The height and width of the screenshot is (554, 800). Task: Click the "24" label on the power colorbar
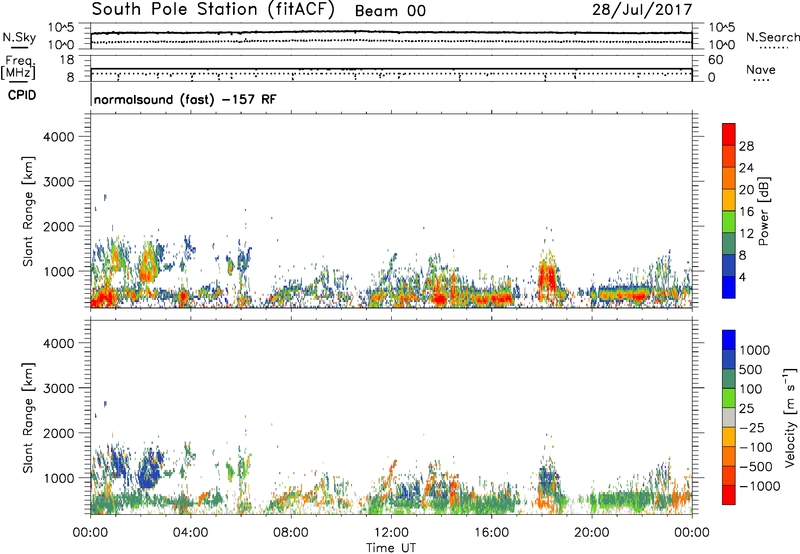click(x=746, y=168)
